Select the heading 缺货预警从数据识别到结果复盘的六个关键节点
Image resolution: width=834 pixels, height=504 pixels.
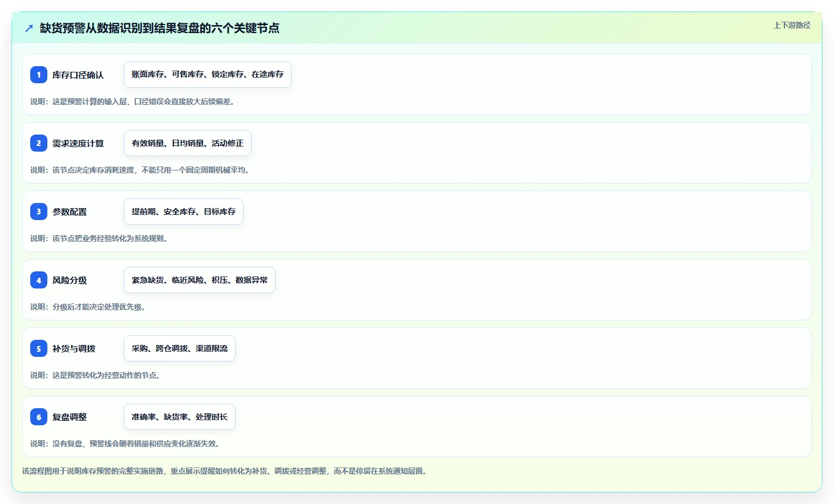(x=160, y=28)
